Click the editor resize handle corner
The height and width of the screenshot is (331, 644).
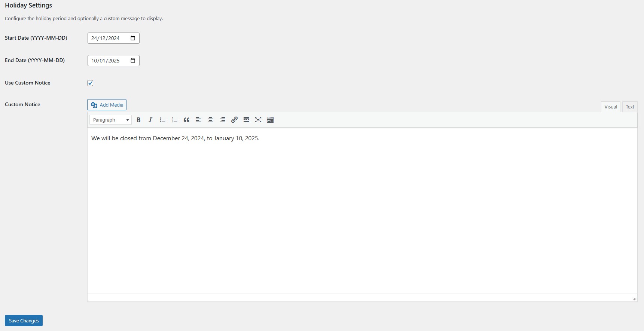634,298
